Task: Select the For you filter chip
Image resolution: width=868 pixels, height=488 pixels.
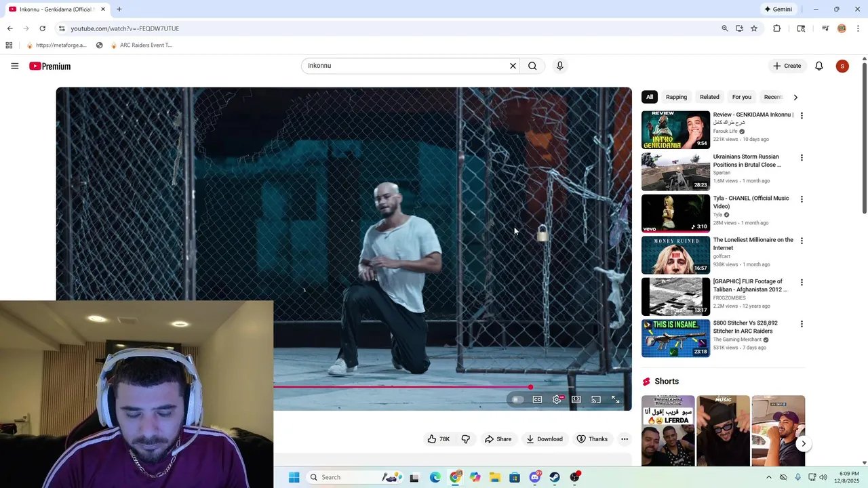Action: [x=741, y=97]
